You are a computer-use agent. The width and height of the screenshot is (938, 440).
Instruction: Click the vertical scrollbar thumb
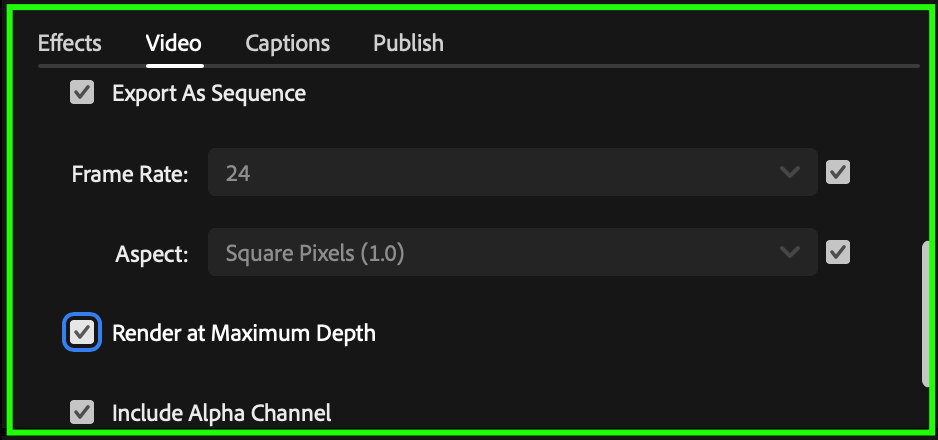coord(925,312)
